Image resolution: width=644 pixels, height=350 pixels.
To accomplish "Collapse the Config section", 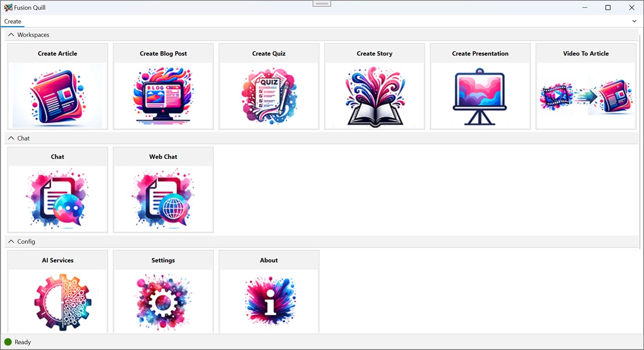I will click(10, 241).
